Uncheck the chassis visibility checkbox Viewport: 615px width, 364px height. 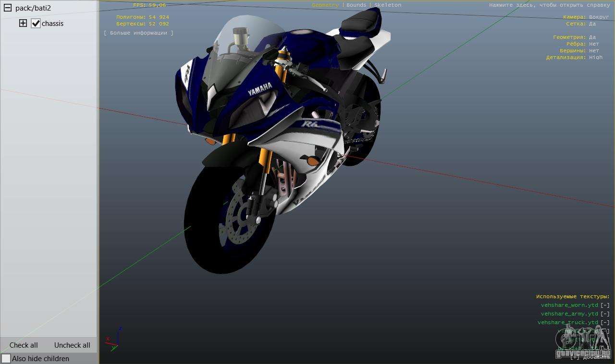click(36, 23)
